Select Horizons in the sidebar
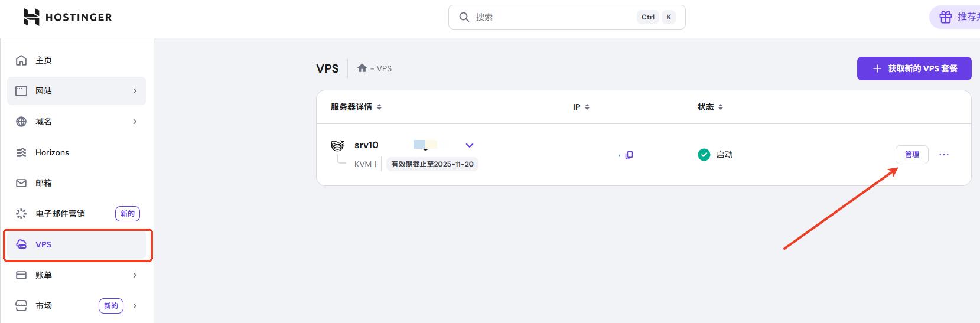The width and height of the screenshot is (980, 323). point(52,152)
